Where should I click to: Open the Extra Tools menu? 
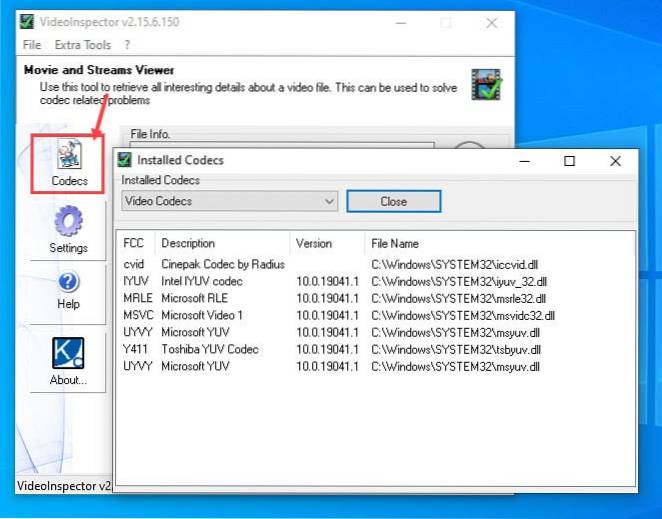pos(83,45)
